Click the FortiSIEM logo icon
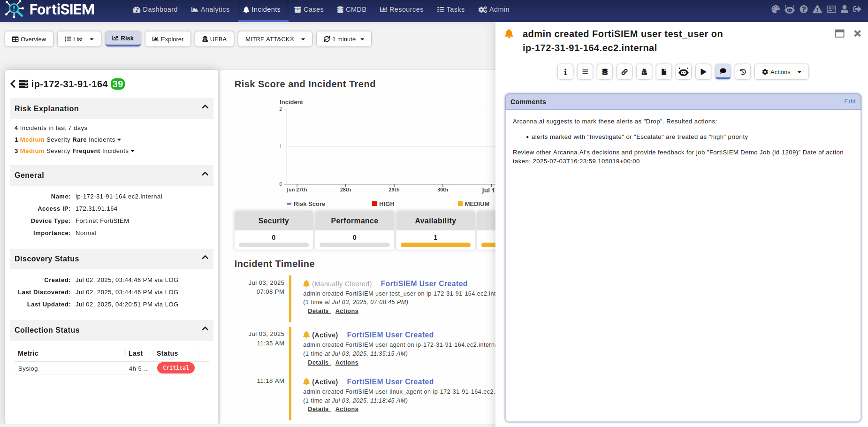Viewport: 868px width, 427px height. [14, 9]
